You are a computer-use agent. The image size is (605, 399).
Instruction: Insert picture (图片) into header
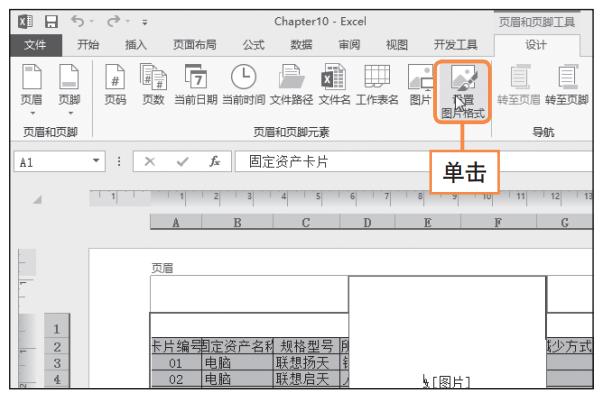point(420,85)
